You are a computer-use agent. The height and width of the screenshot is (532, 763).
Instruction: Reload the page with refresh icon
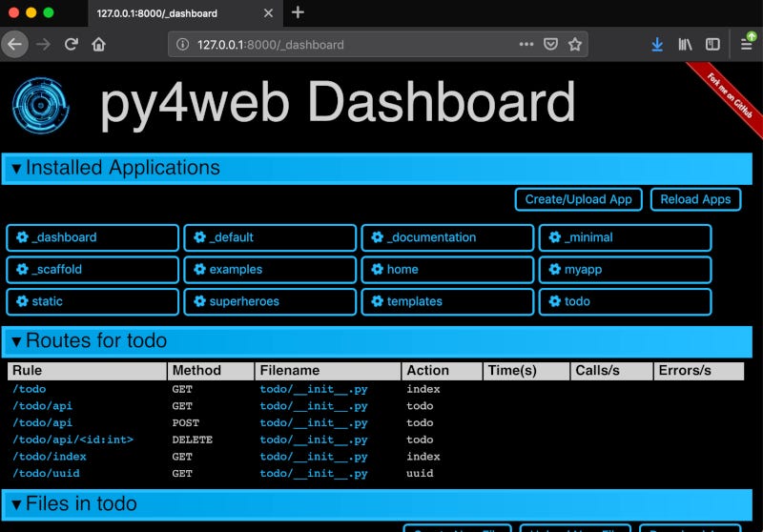[x=71, y=45]
